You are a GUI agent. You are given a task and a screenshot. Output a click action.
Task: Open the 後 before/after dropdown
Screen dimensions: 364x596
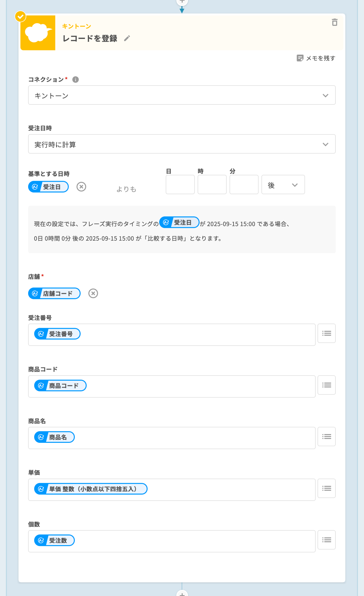[x=283, y=185]
